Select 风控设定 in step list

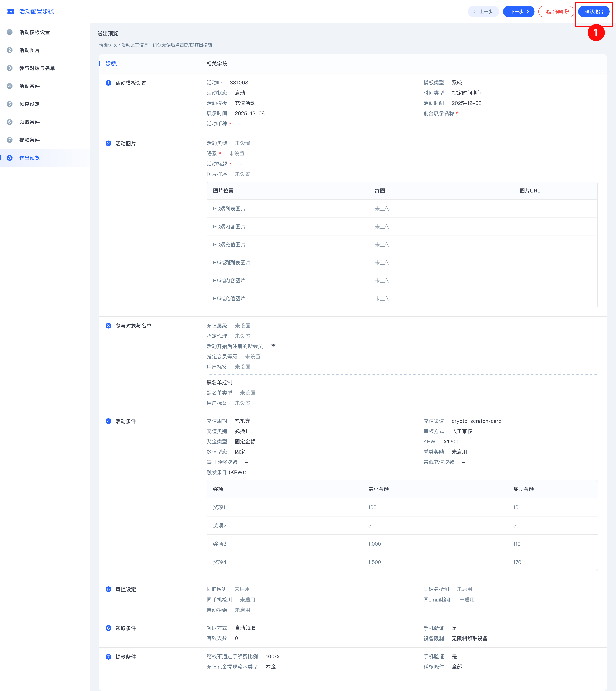[x=29, y=104]
